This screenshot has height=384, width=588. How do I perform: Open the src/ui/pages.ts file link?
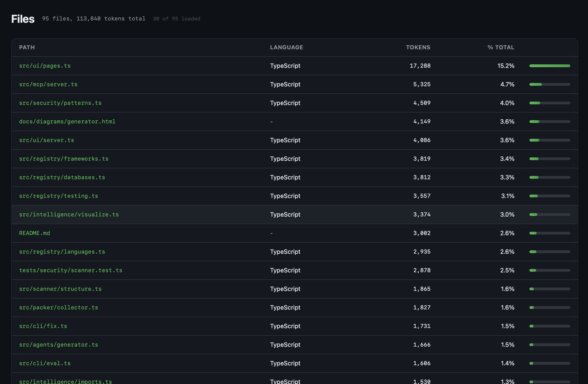tap(45, 66)
